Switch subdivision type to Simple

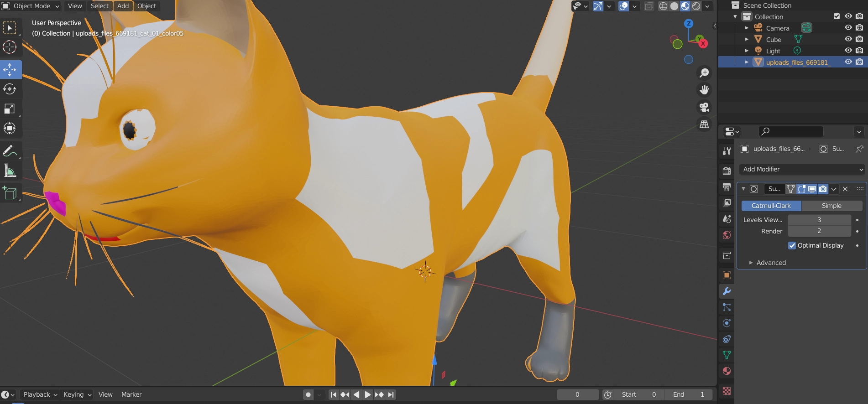click(x=831, y=206)
